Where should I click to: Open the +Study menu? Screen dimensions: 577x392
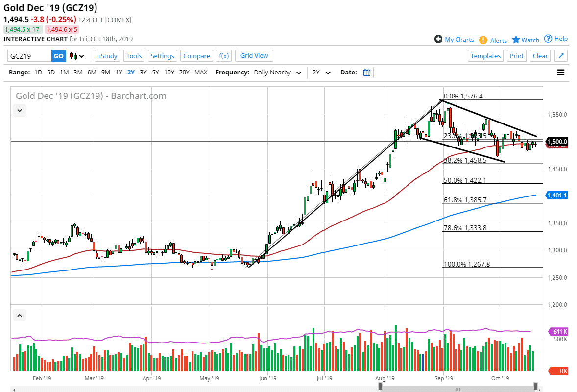tap(107, 56)
